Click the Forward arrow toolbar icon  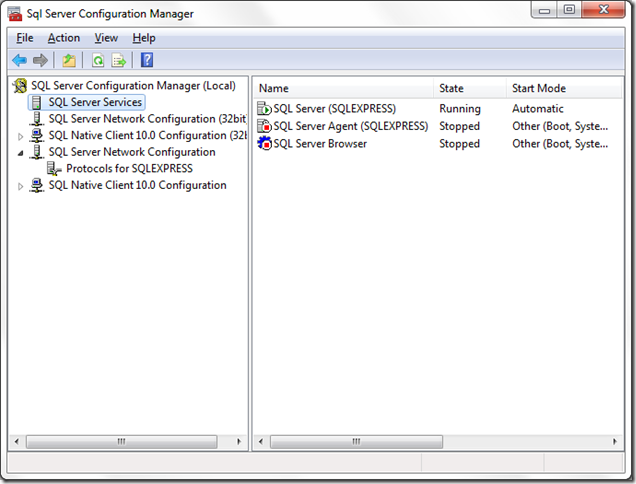[x=40, y=60]
